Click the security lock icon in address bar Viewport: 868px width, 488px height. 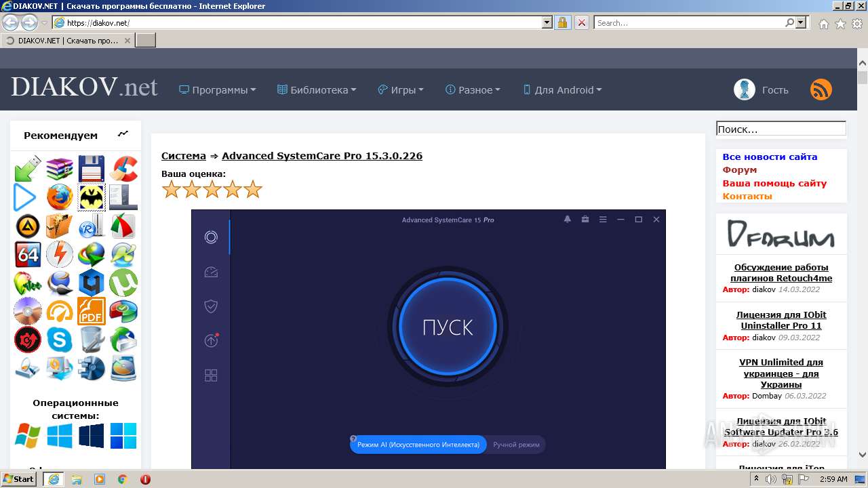click(562, 22)
